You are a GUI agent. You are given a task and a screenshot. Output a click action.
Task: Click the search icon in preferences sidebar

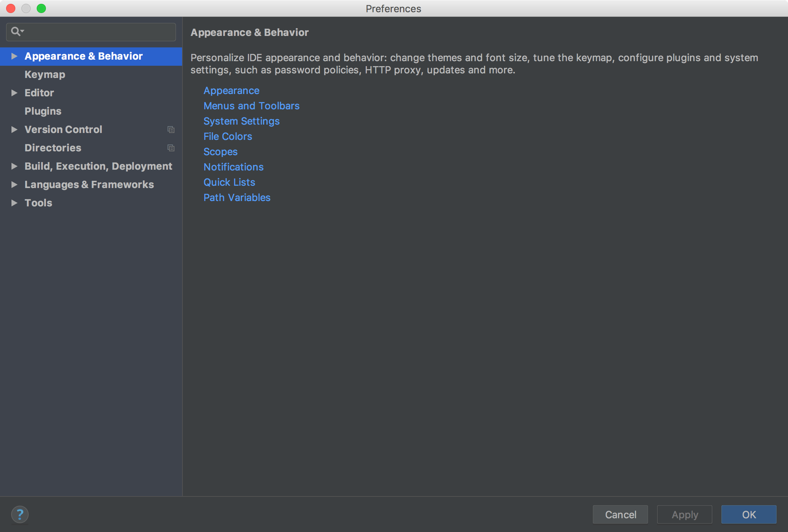click(16, 31)
